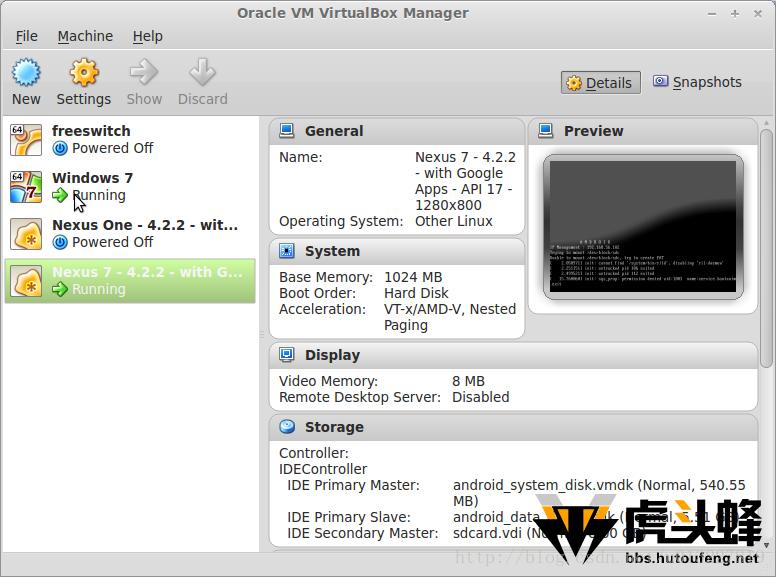This screenshot has height=577, width=776.
Task: Click 'Disabled' Remote Desktop Server value
Action: click(481, 397)
